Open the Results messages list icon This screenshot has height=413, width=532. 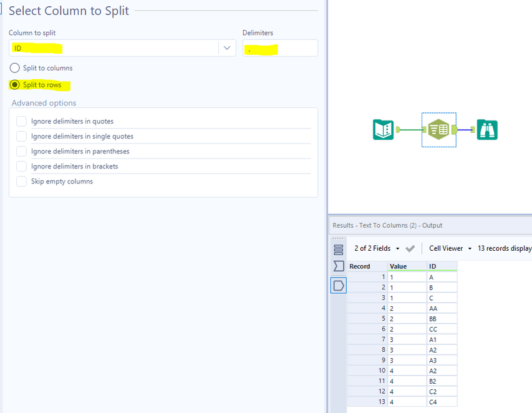tap(338, 250)
